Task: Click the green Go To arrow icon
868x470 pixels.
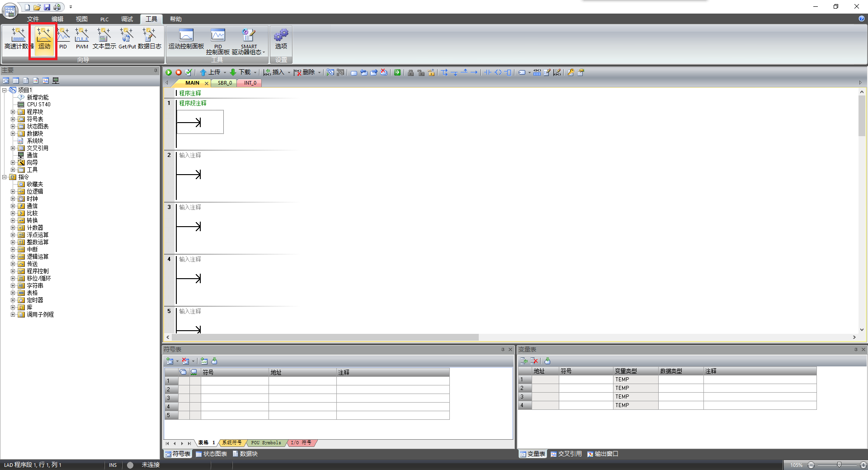Action: click(397, 72)
